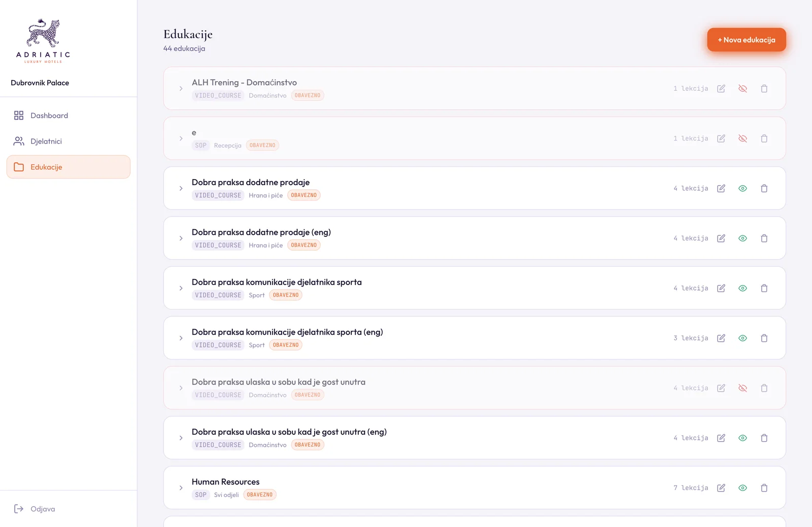The image size is (812, 527).
Task: Expand Dobra praksa komunikacije djelatnika sporta (eng) row
Action: tap(181, 338)
